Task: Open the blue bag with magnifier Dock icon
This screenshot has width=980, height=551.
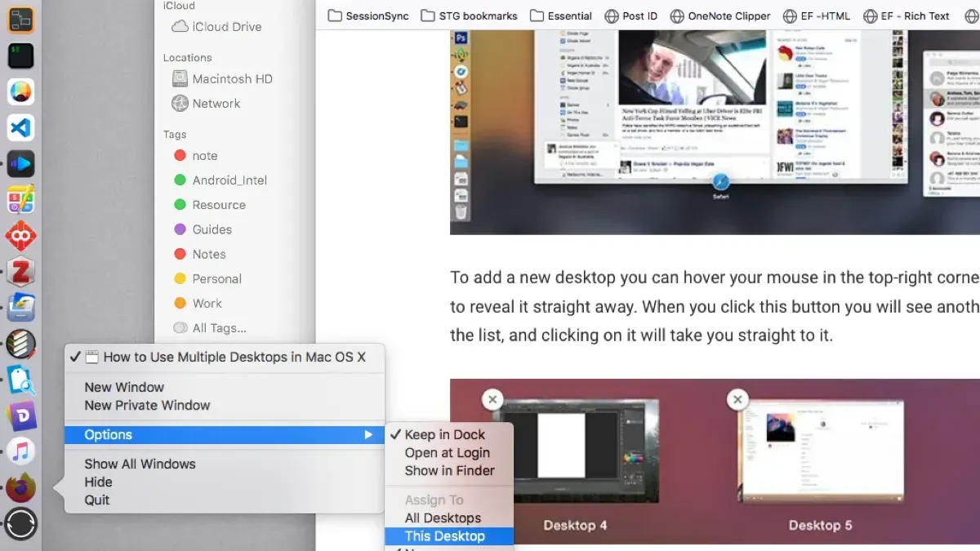Action: point(20,380)
